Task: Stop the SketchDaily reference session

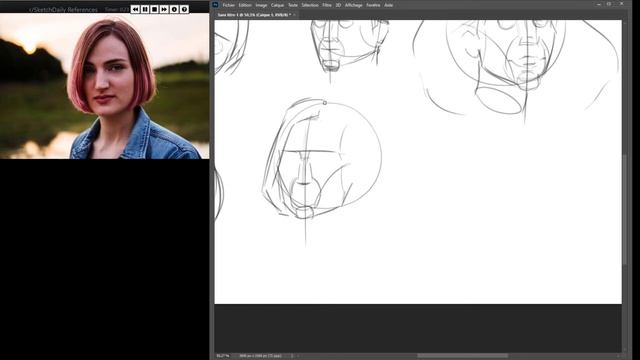Action: click(155, 9)
